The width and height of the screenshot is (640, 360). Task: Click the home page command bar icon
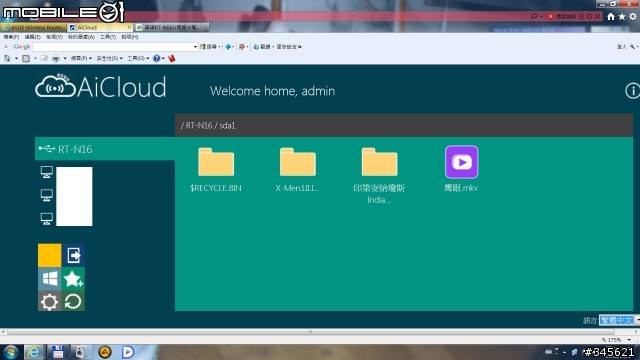pyautogui.click(x=7, y=58)
